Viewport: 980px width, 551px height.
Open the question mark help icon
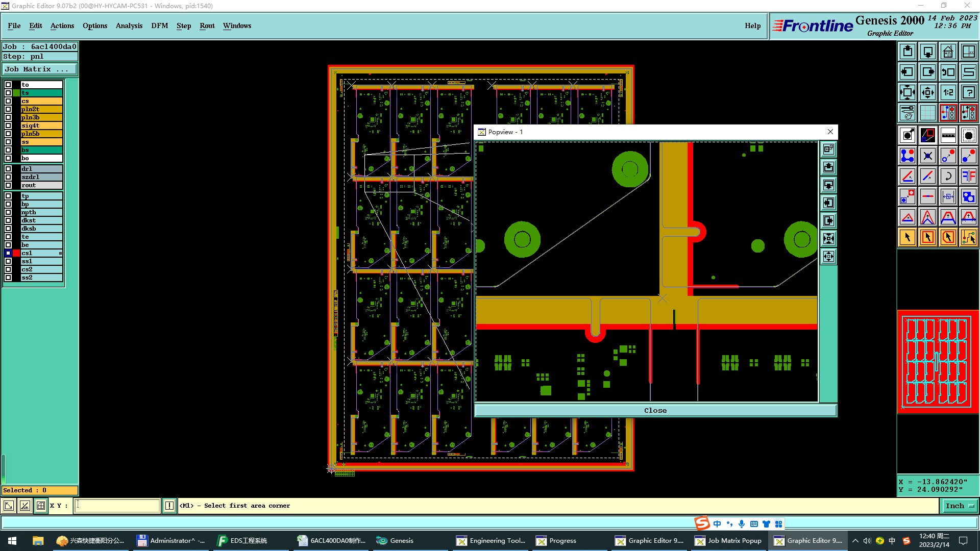[x=968, y=92]
